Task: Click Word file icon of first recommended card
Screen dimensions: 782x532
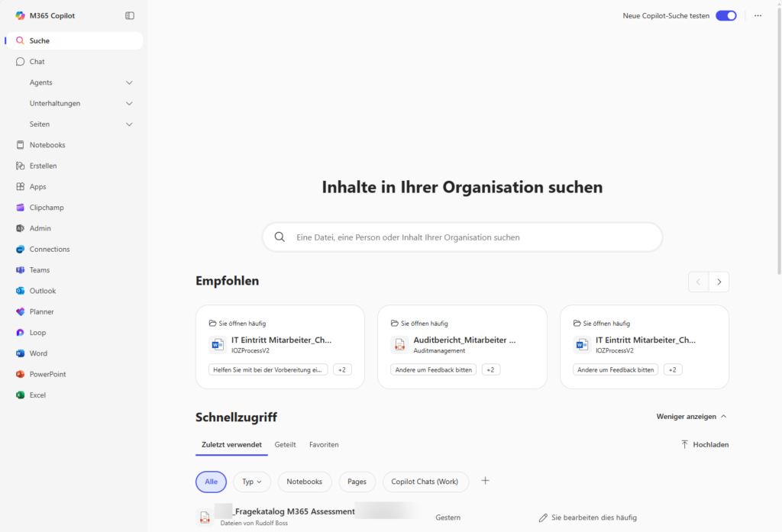Action: tap(218, 344)
